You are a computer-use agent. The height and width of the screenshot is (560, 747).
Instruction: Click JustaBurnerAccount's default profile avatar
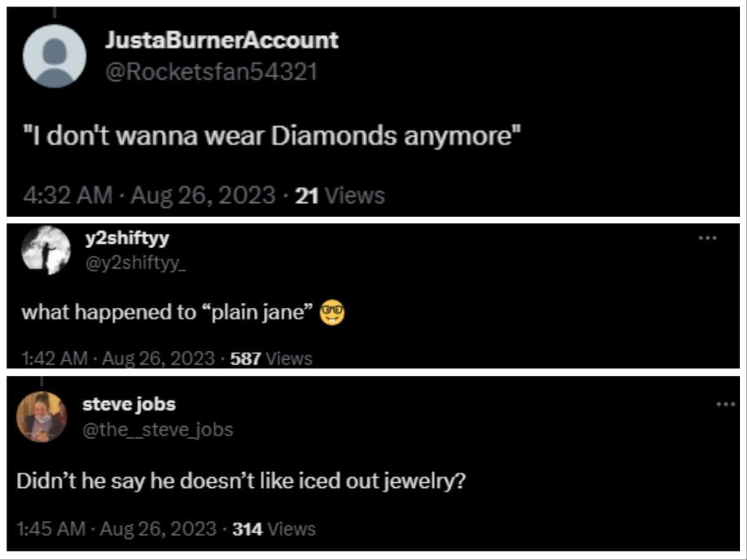point(54,56)
